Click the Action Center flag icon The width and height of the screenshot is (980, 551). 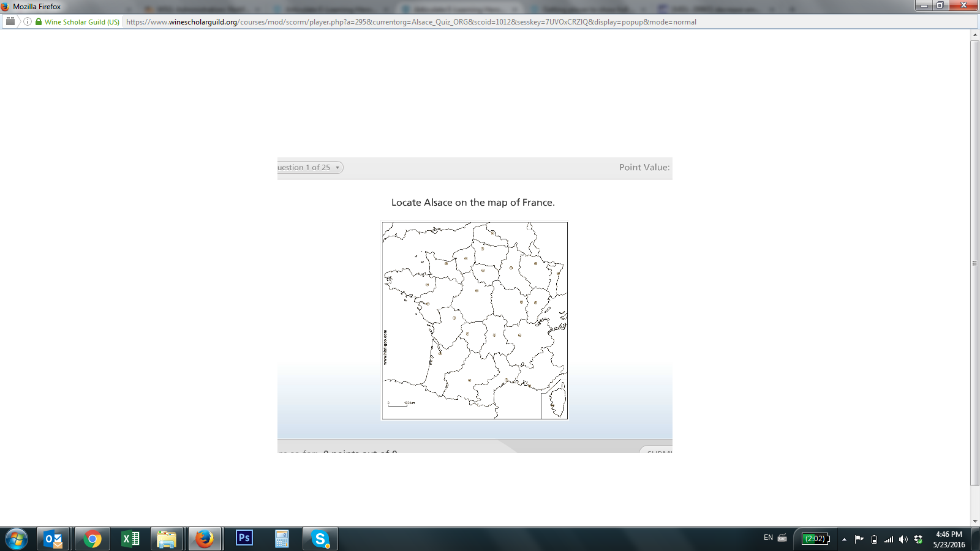click(x=859, y=539)
